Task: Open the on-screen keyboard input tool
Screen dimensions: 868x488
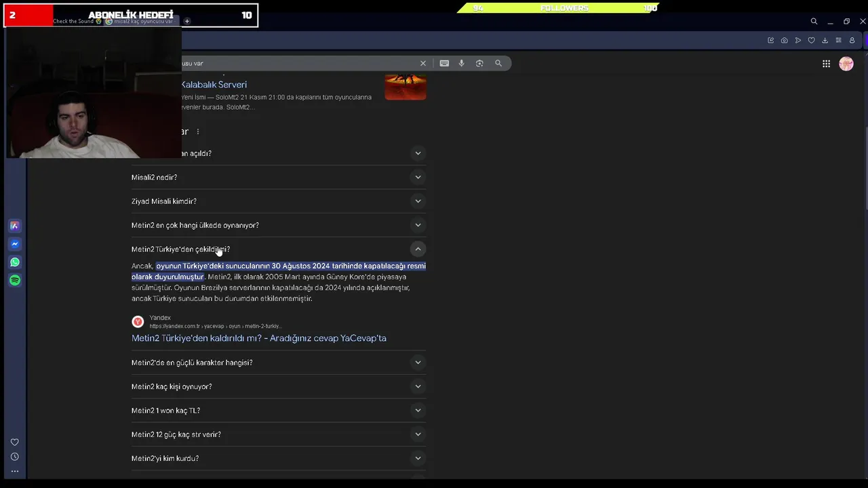Action: pos(444,63)
